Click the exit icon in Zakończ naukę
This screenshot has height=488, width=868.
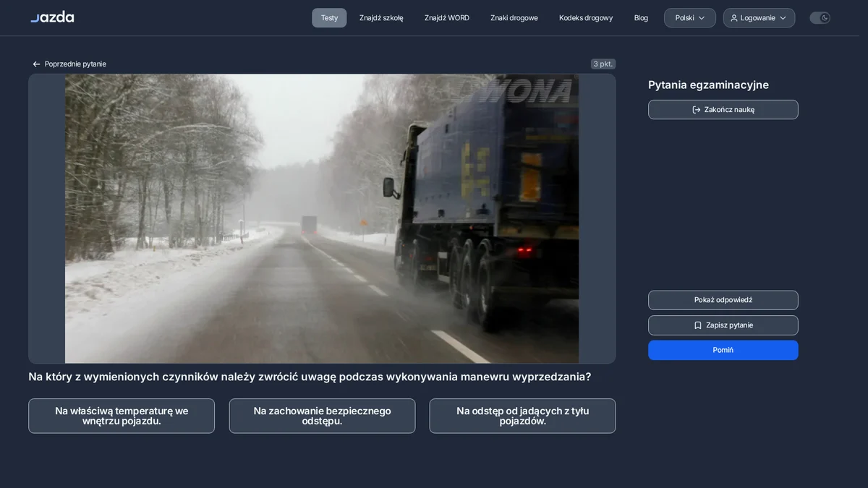(697, 110)
